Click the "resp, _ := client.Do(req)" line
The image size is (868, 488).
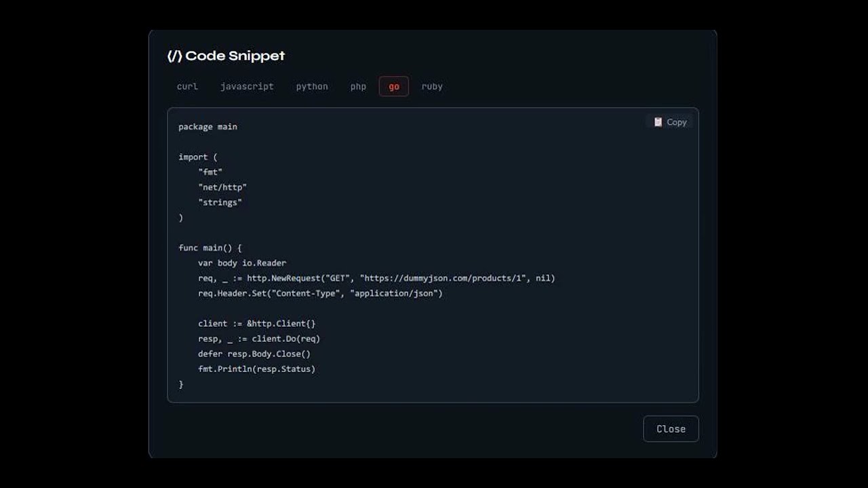pyautogui.click(x=259, y=338)
